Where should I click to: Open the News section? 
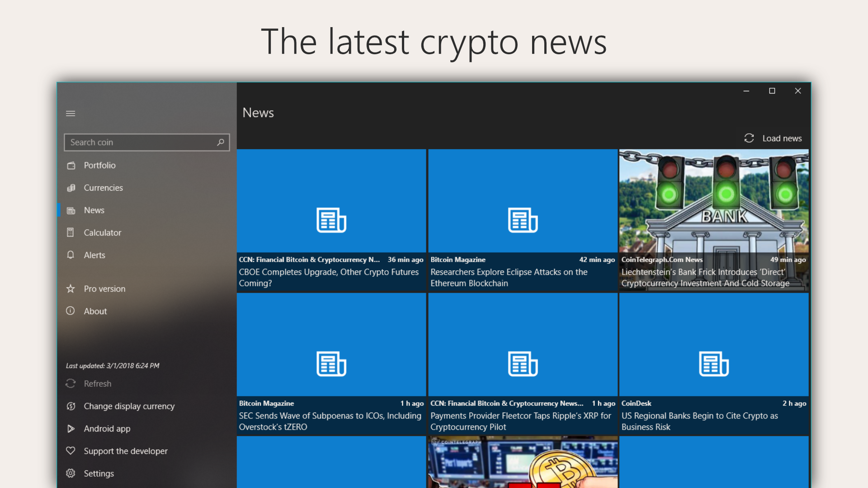94,210
